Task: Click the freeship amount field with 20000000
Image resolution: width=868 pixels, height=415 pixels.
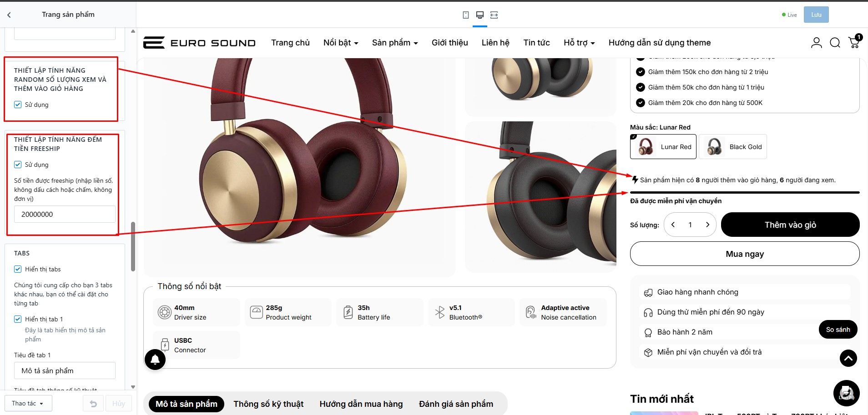Action: tap(65, 214)
